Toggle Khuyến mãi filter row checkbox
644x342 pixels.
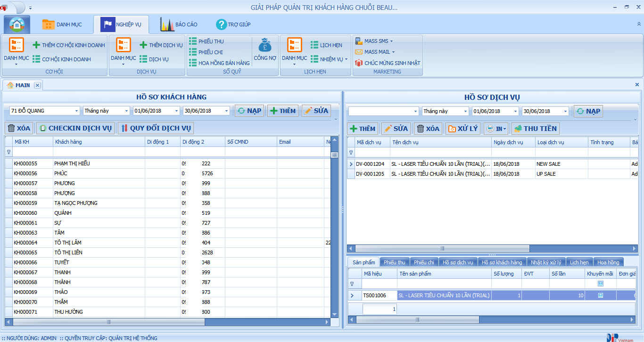click(x=600, y=284)
